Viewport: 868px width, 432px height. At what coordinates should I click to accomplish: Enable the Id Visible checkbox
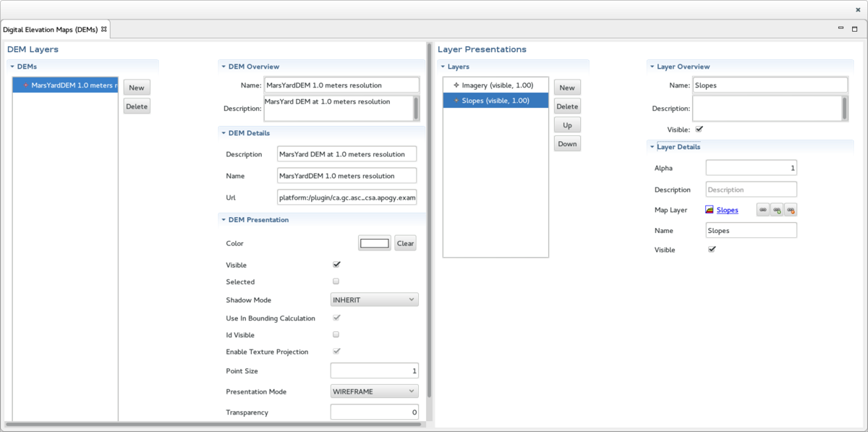(336, 334)
